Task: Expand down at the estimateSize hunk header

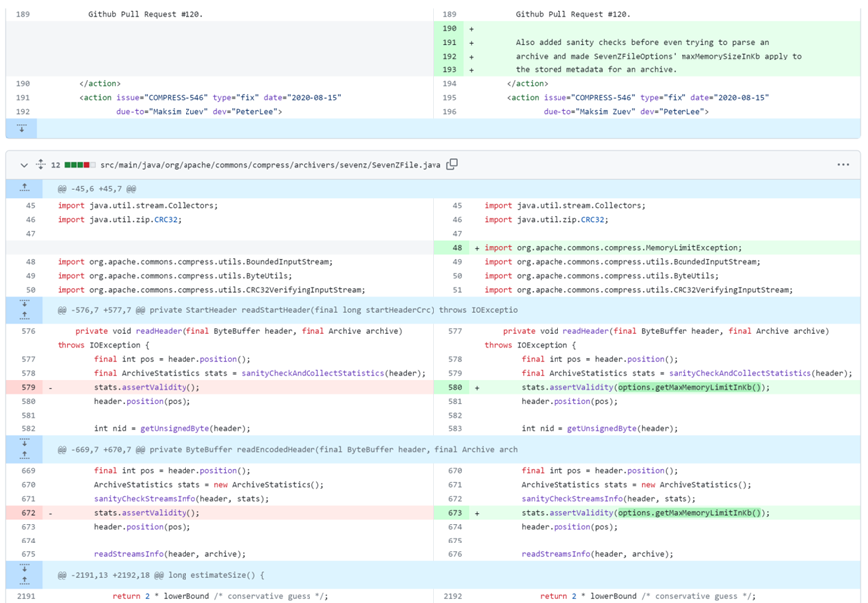Action: 24,568
